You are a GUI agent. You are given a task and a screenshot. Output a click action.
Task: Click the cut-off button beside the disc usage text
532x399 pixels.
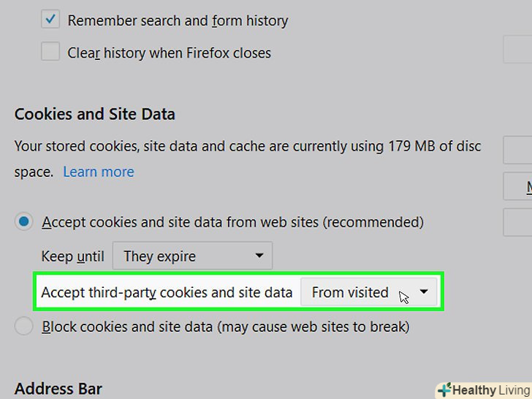click(x=518, y=150)
